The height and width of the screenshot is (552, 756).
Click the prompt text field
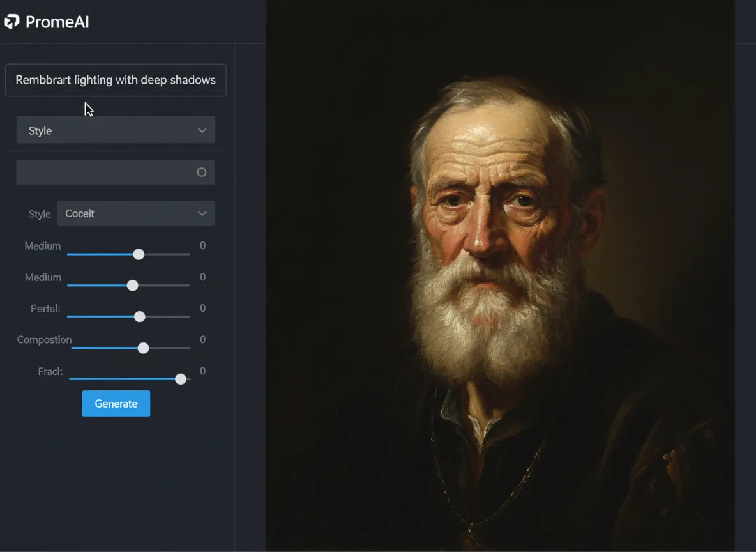point(116,80)
